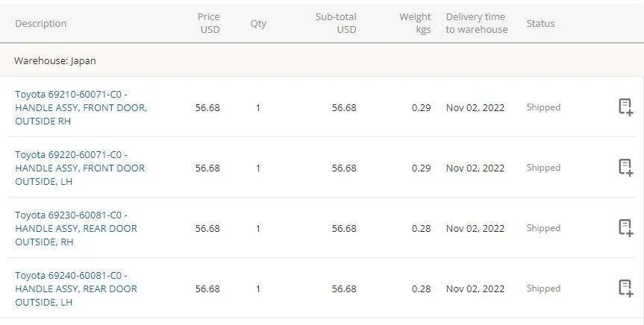
Task: Click the document-plus icon for part 69240-60081-C0
Action: point(625,288)
